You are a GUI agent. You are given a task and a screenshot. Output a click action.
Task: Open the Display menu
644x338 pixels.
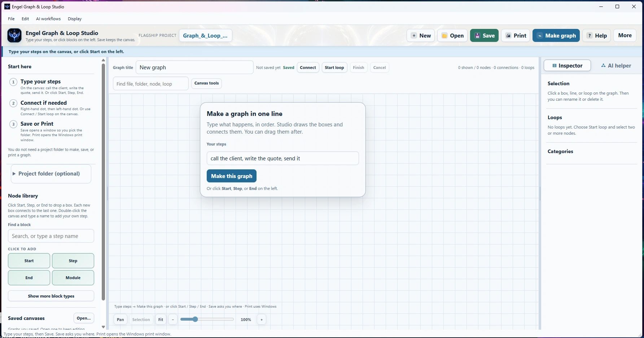click(75, 19)
